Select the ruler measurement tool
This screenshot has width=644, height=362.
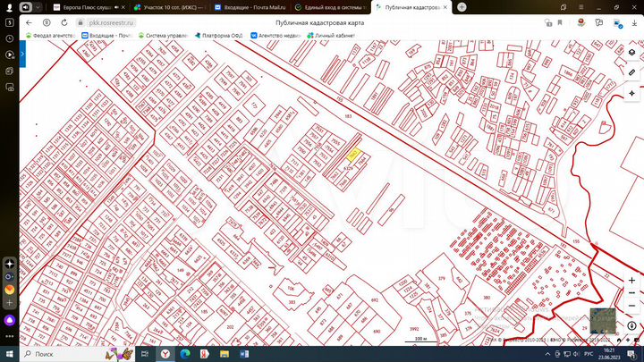(631, 72)
